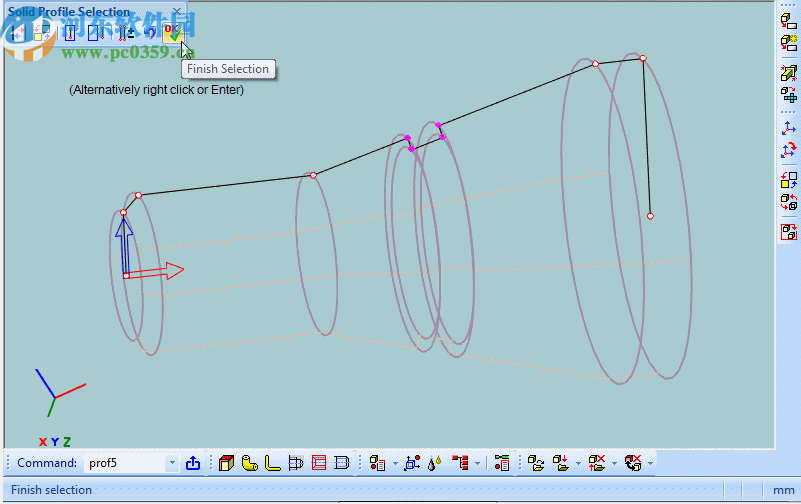Click the red hatched rectangle icon

[319, 463]
